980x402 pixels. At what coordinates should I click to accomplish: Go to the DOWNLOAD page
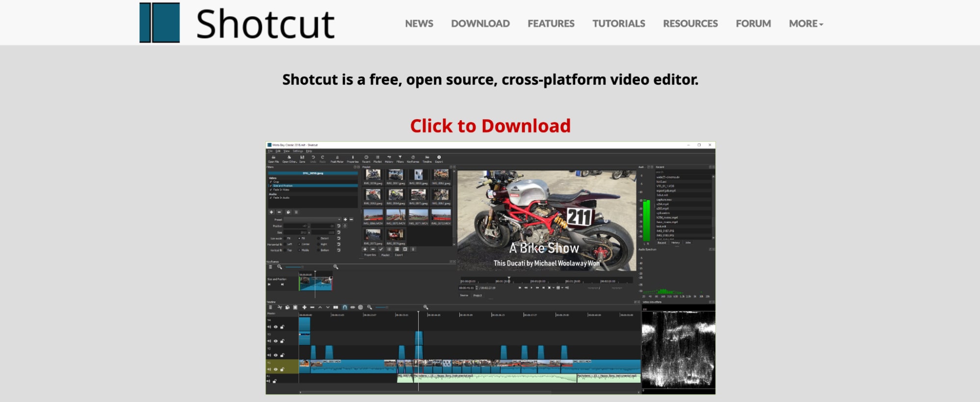tap(480, 24)
